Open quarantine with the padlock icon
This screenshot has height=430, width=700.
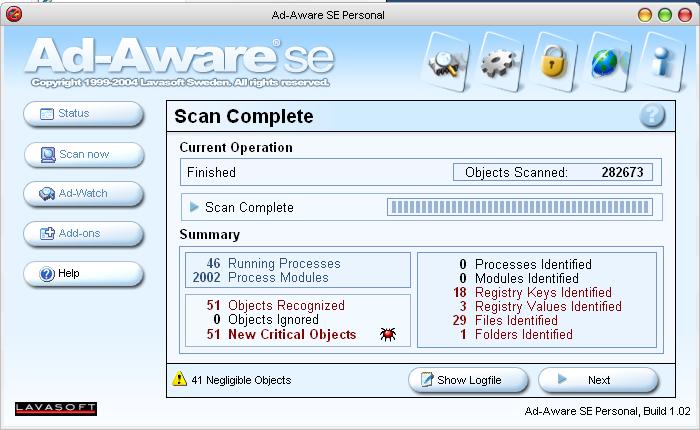(x=554, y=63)
